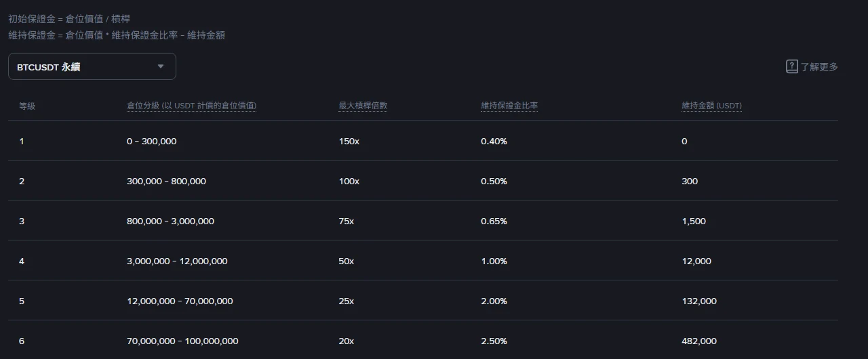868x359 pixels.
Task: Click the 150x leverage value
Action: [x=349, y=141]
